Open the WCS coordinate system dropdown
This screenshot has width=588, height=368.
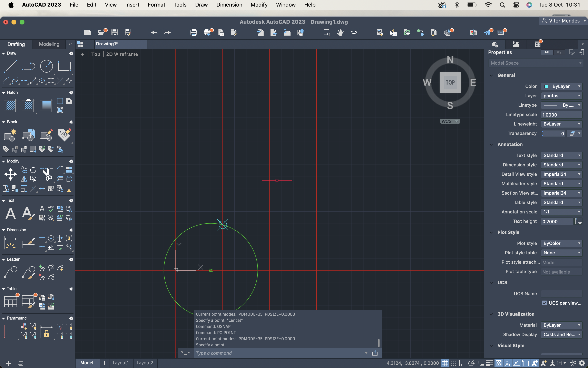click(x=450, y=121)
